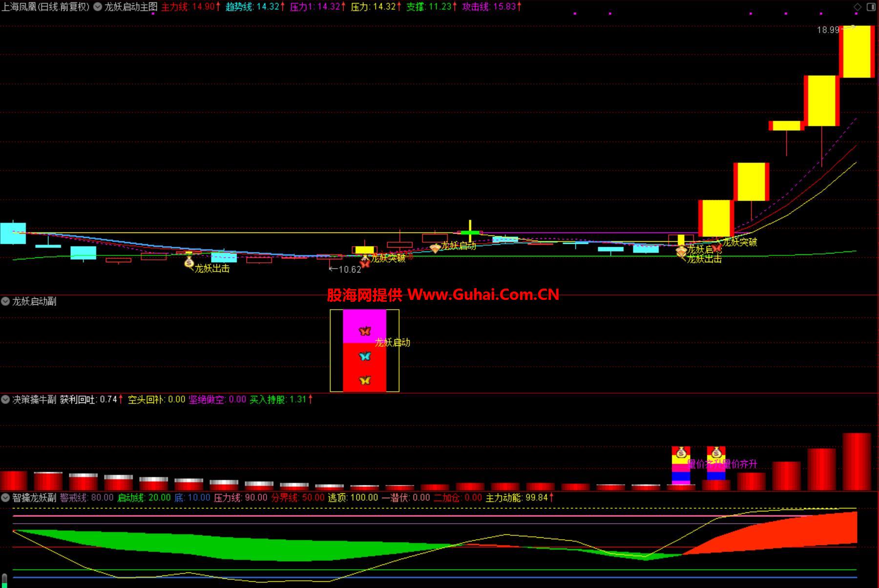Click the 上海凤凰(日线.前复权) chart title
Viewport: 879px width, 588px height.
coord(46,7)
